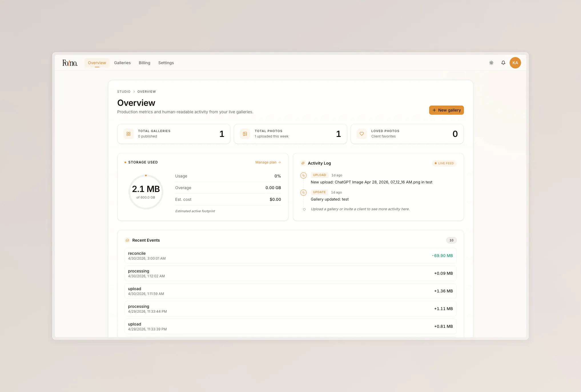Click the OVERVIEW breadcrumb
581x392 pixels.
tap(147, 92)
